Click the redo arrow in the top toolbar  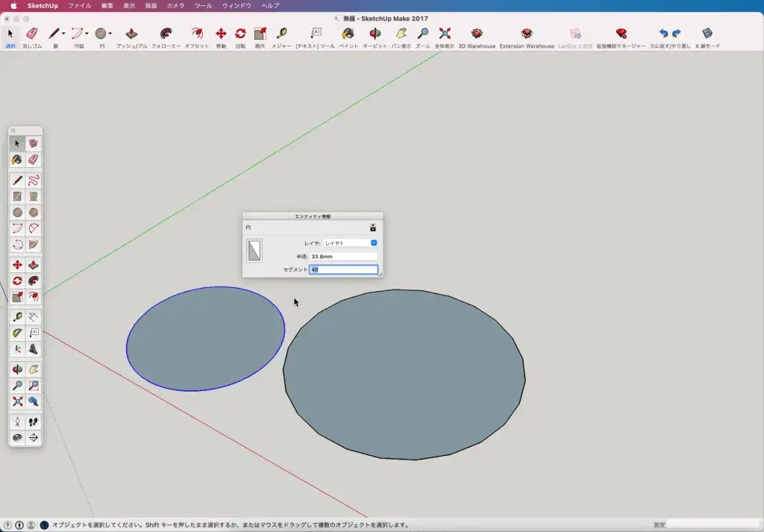(x=676, y=33)
